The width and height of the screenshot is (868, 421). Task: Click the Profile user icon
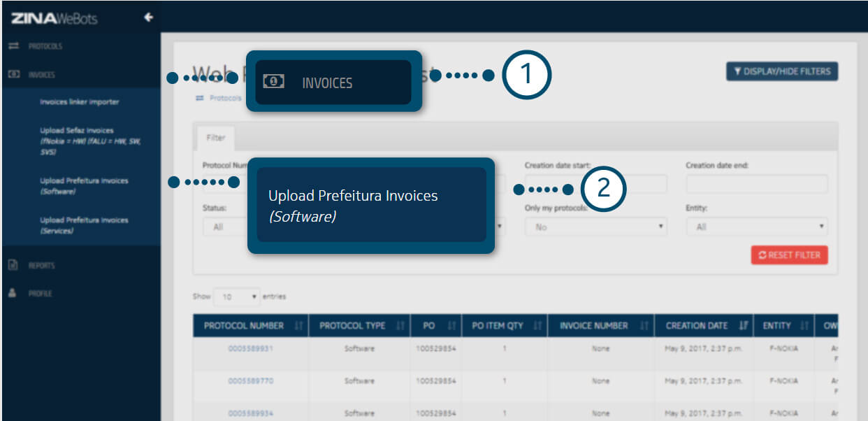pos(13,293)
